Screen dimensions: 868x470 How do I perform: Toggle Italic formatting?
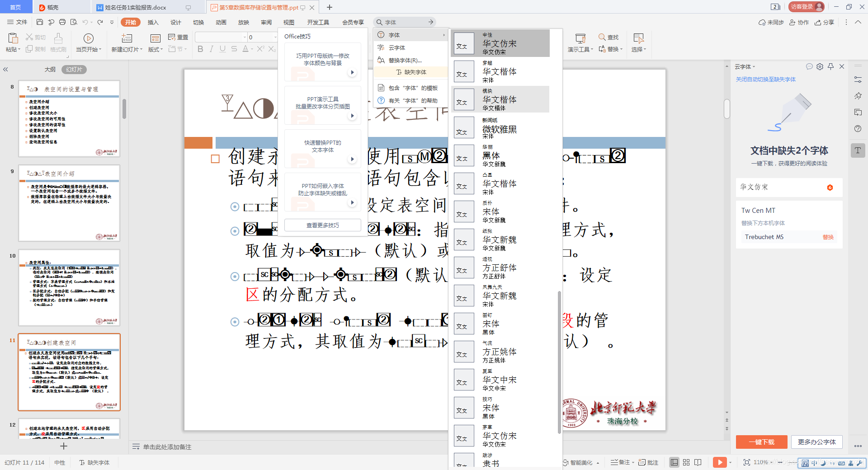[211, 49]
